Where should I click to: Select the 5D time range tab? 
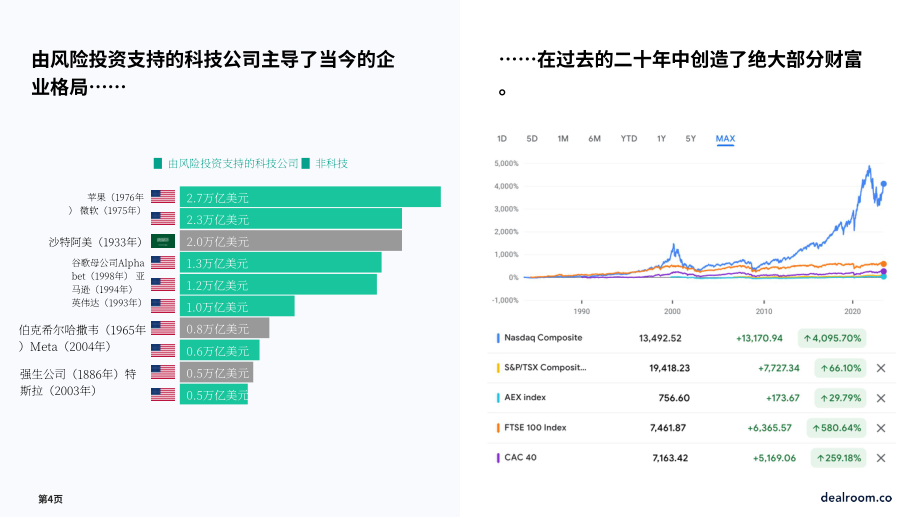[x=532, y=138]
